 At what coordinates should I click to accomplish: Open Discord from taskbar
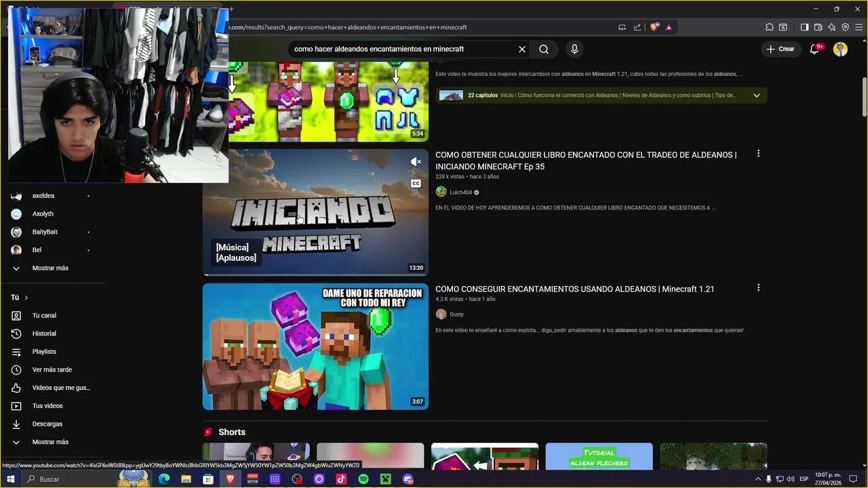tap(408, 479)
